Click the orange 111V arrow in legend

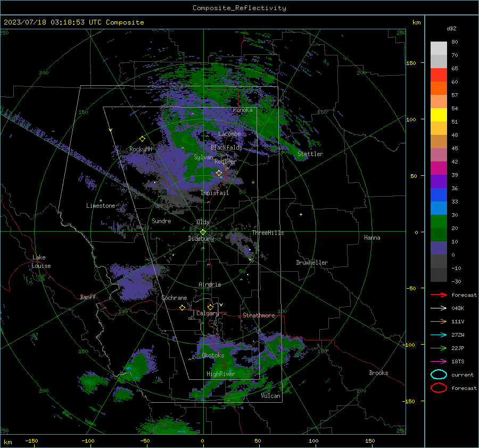439,321
